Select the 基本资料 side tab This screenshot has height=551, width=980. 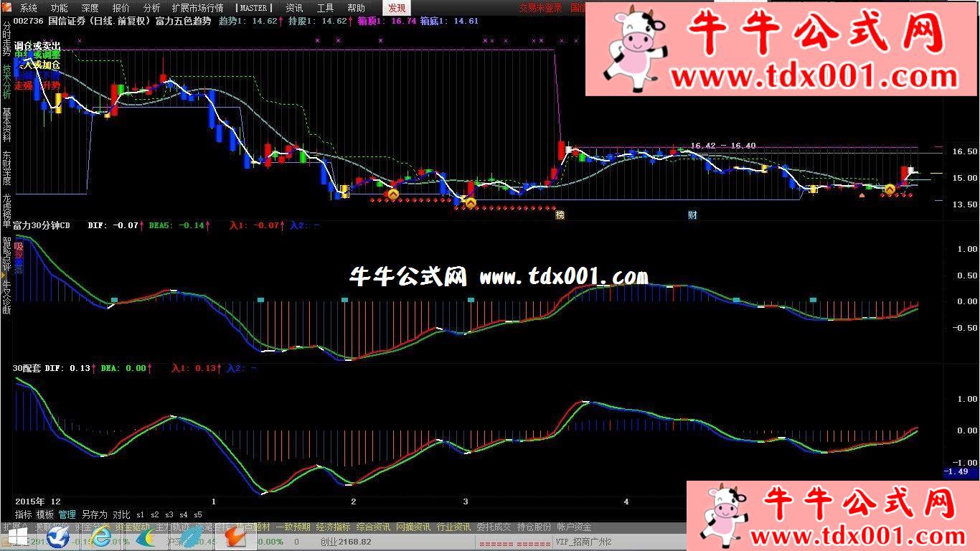(6, 125)
